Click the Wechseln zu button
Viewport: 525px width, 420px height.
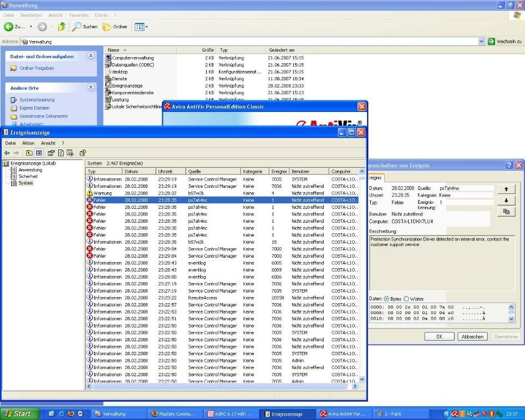(x=505, y=42)
